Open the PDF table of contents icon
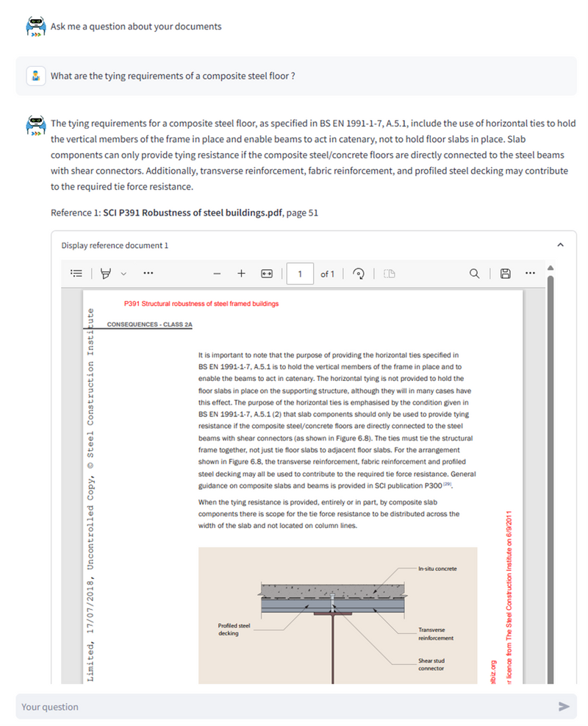588x726 pixels. click(76, 273)
